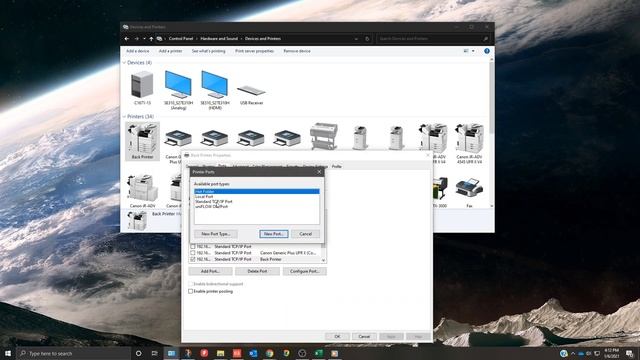
Task: Collapse the Devices (4) group
Action: pos(124,63)
